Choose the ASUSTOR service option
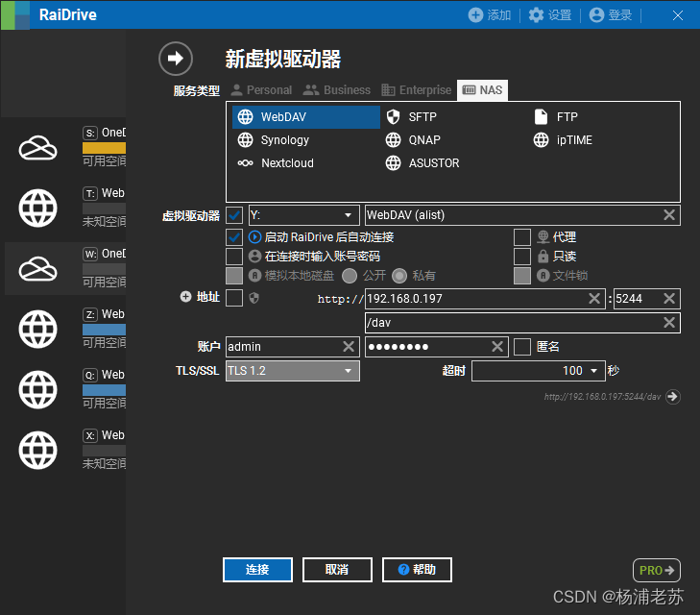 tap(422, 163)
